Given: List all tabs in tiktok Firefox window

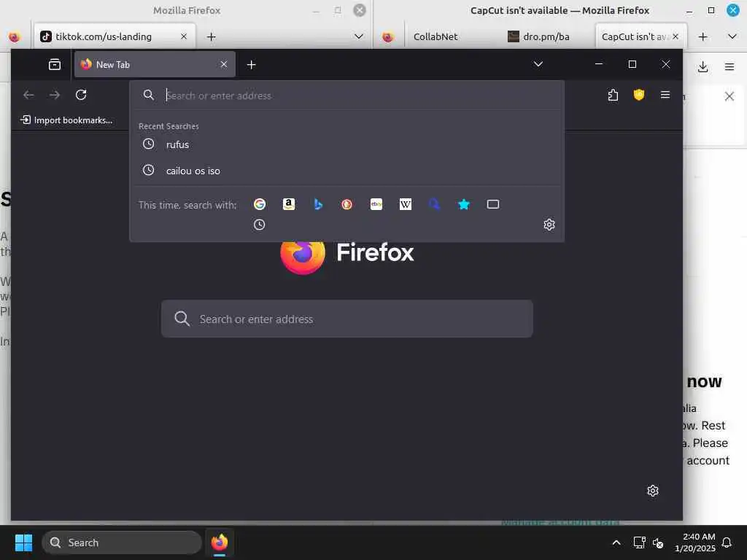Looking at the screenshot, I should pyautogui.click(x=359, y=36).
